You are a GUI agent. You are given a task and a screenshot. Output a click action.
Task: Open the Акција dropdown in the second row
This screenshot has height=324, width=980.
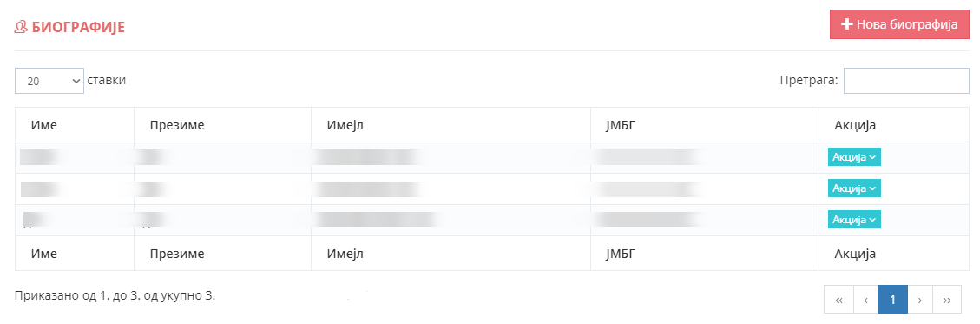(x=854, y=188)
